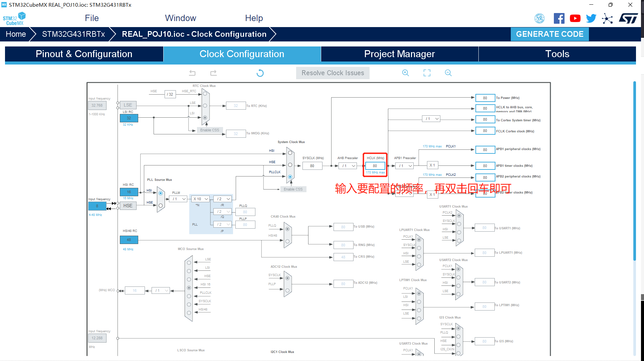The height and width of the screenshot is (361, 644).
Task: Click the redo arrow icon
Action: point(214,73)
